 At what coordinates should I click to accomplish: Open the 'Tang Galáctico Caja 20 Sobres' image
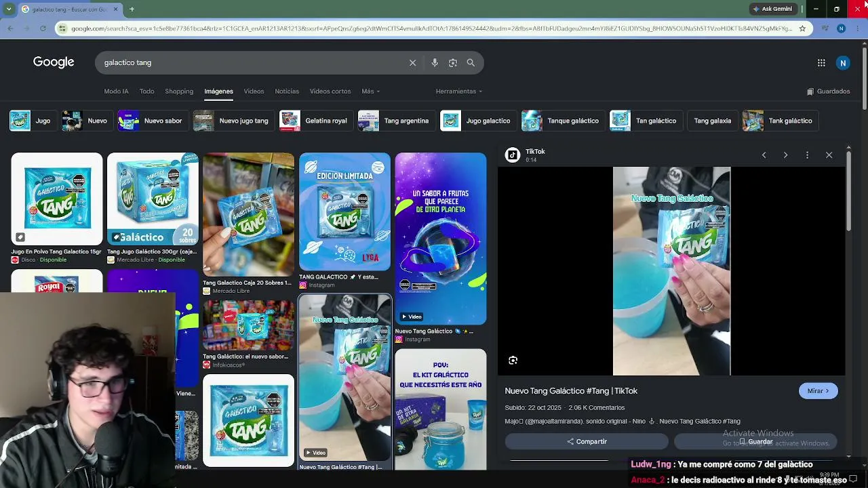coord(248,214)
